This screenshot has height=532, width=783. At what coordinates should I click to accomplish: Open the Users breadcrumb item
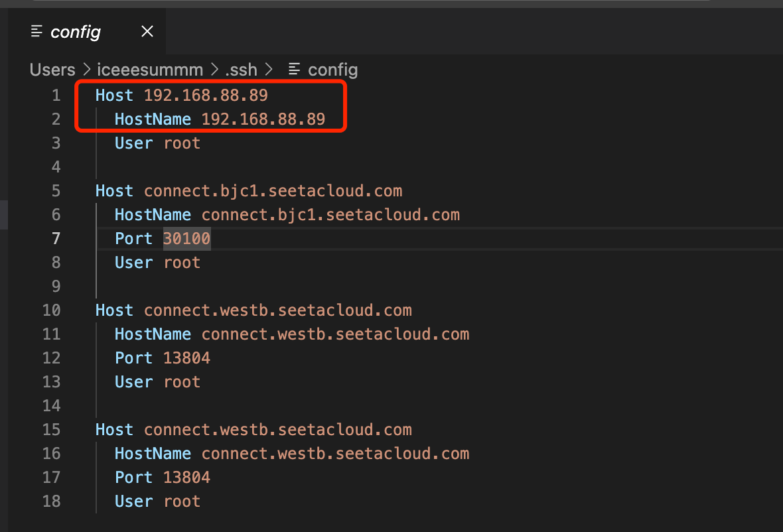tap(52, 69)
